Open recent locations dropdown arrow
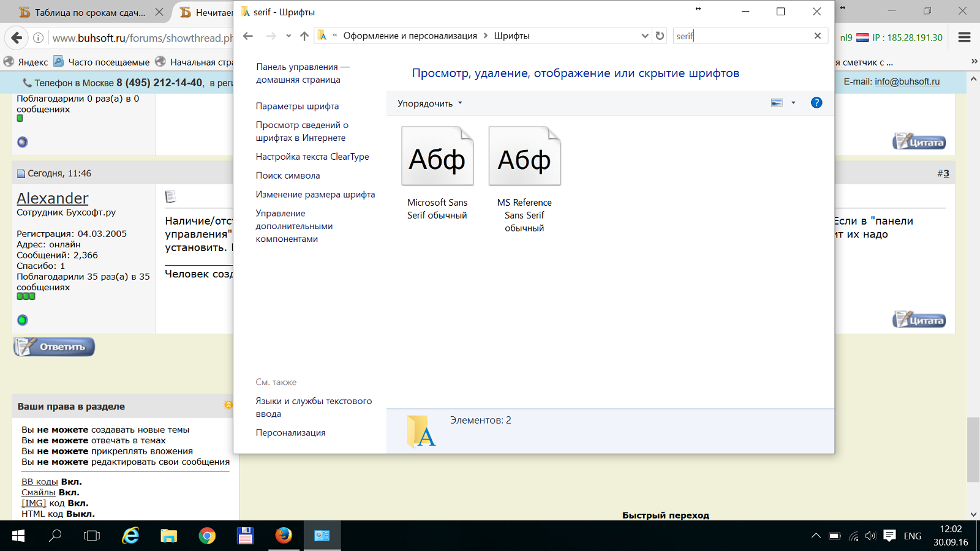Viewport: 980px width, 551px height. (288, 36)
